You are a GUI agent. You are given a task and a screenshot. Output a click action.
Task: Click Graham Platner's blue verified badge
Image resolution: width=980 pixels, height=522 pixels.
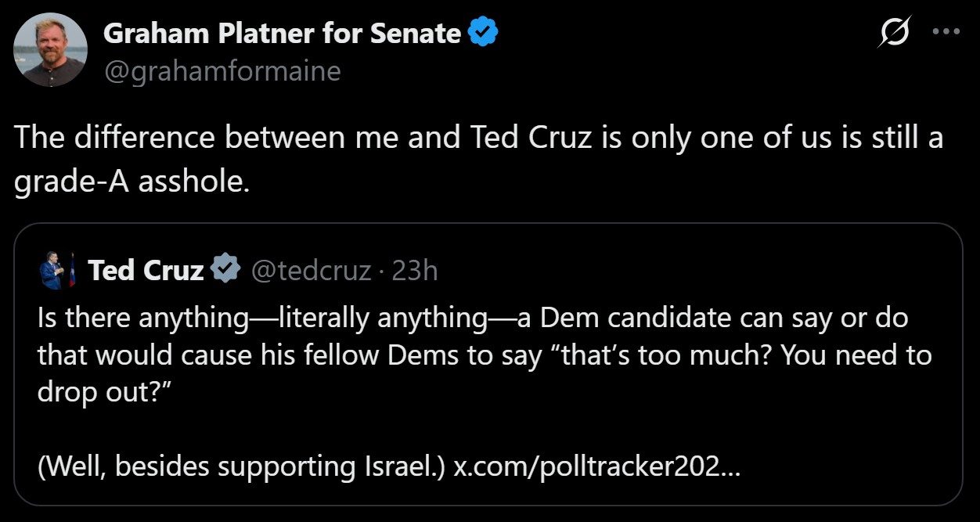(483, 33)
